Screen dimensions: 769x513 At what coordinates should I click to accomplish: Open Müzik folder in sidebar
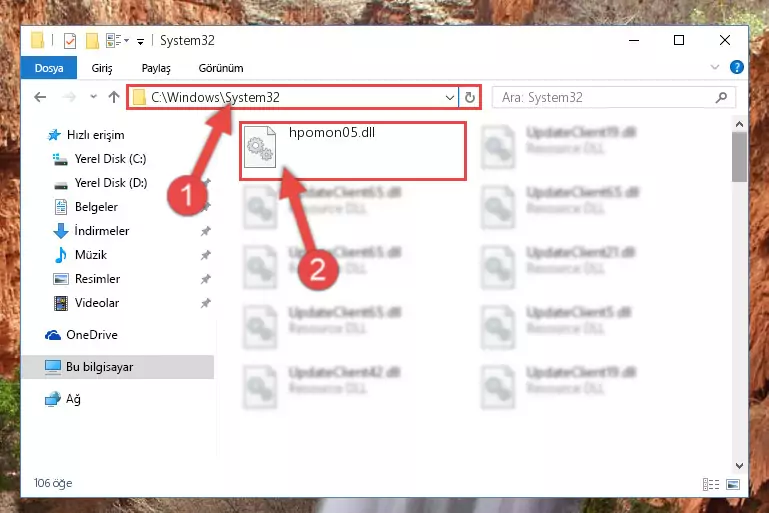pyautogui.click(x=91, y=255)
